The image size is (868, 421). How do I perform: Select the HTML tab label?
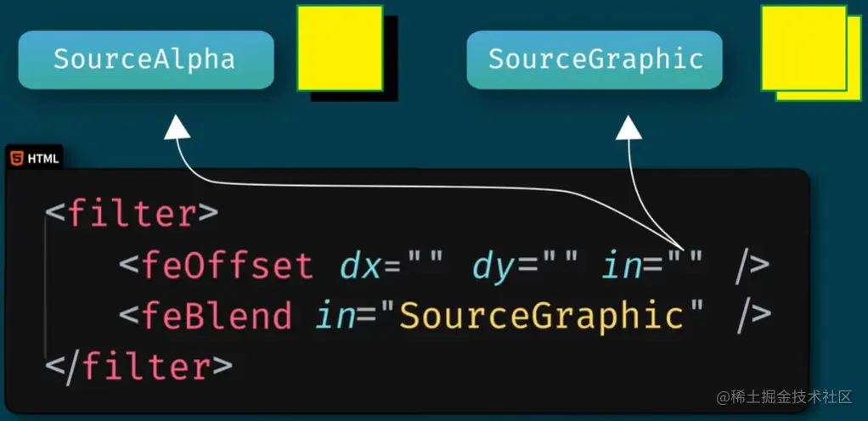click(42, 159)
